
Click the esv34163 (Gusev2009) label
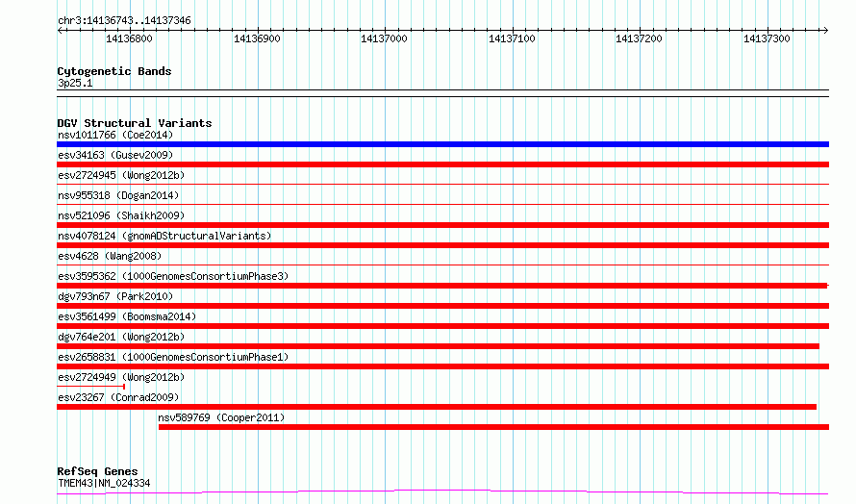click(x=115, y=155)
